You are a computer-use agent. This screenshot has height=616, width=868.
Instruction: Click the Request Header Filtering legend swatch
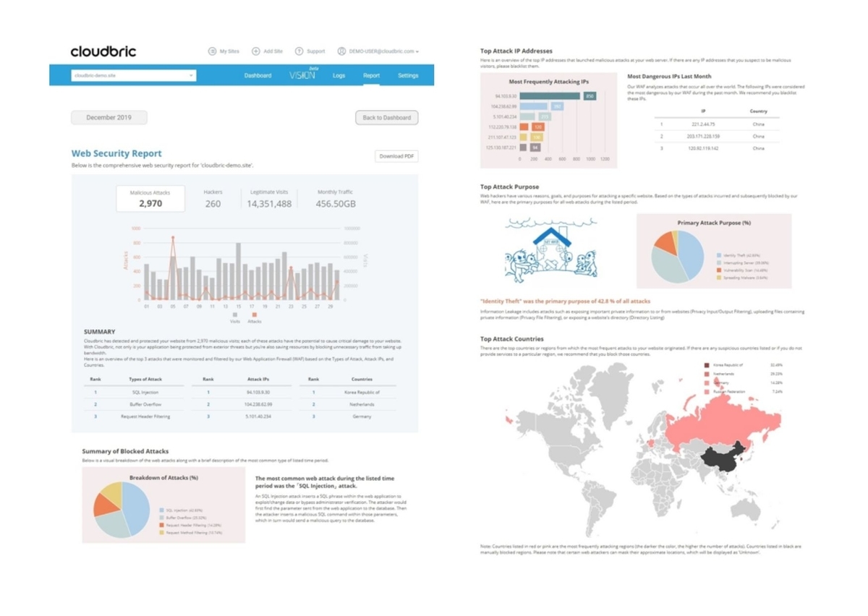[161, 525]
